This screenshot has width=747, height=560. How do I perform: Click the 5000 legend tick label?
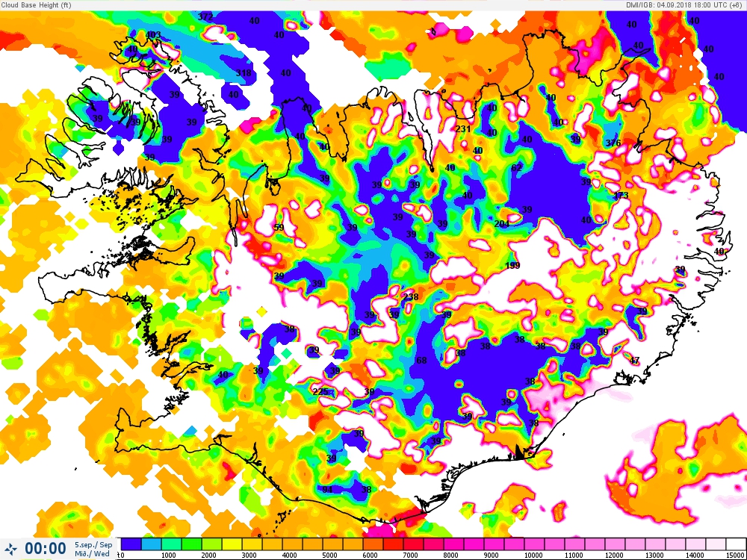coord(329,556)
